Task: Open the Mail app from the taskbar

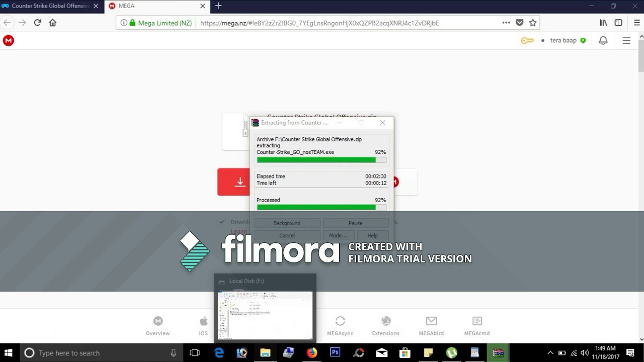Action: pyautogui.click(x=381, y=353)
